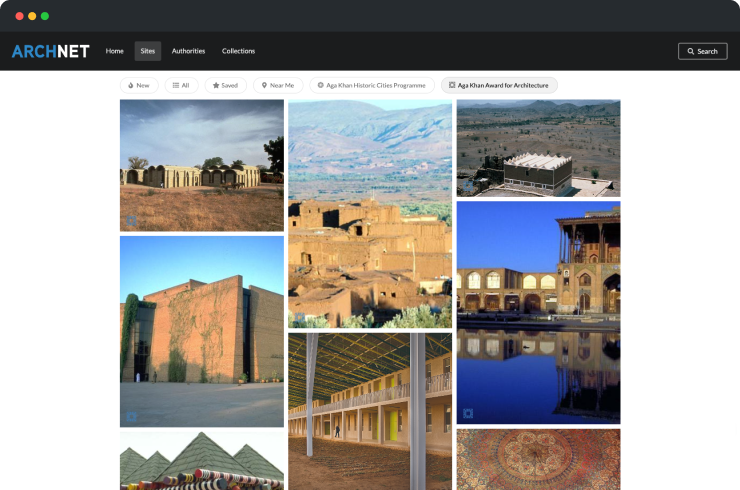
Task: Click the star icon in Saved chip
Action: pos(216,86)
